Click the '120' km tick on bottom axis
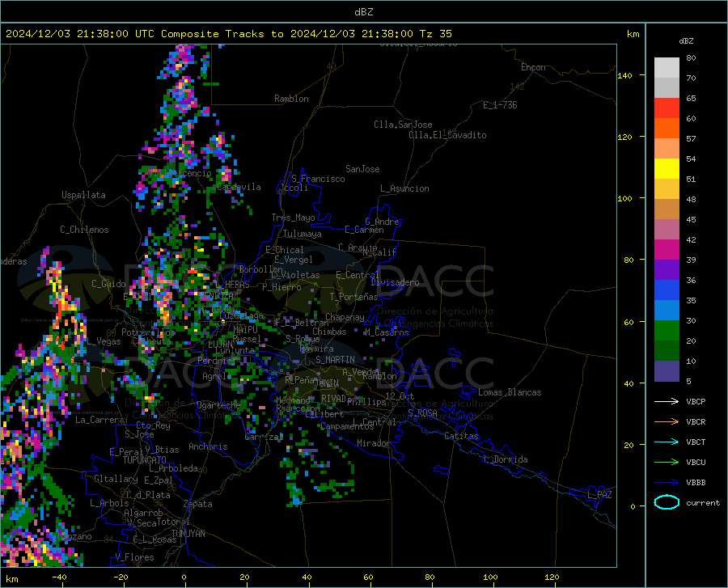The image size is (728, 588). point(552,577)
